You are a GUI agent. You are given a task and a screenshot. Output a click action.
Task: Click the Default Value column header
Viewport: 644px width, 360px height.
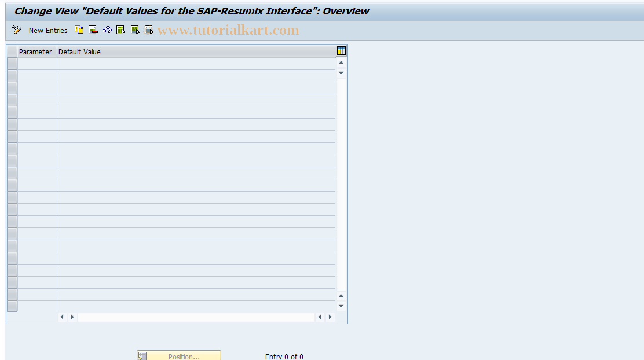click(x=196, y=52)
